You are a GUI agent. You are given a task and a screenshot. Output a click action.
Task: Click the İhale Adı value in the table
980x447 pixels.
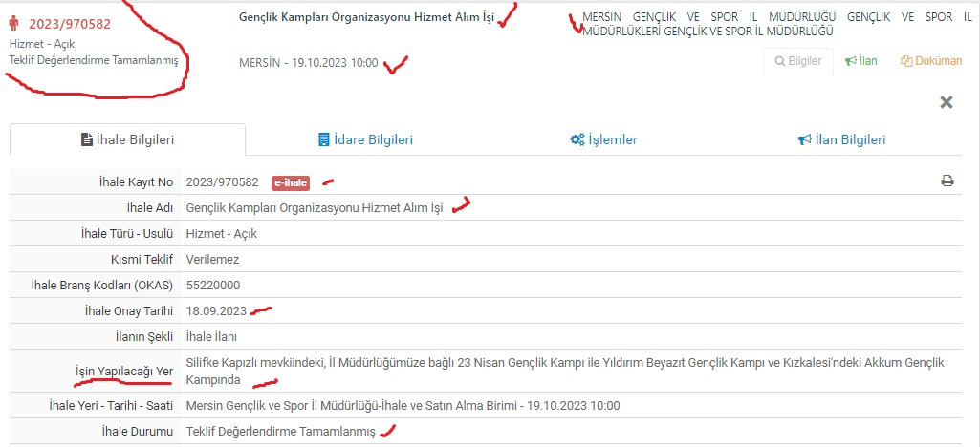pyautogui.click(x=315, y=208)
